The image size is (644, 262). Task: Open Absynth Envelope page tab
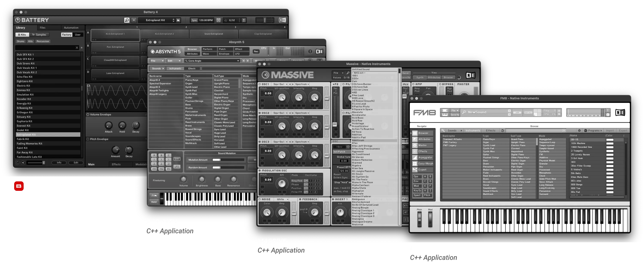tap(224, 54)
